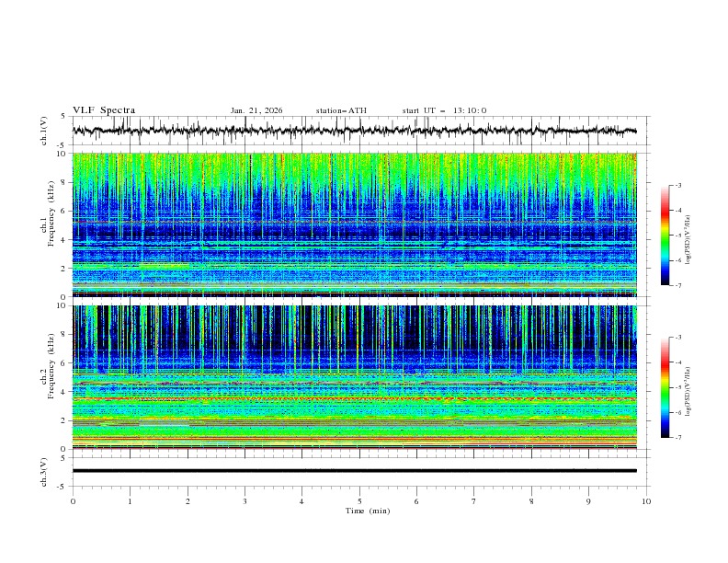Click the 'station=ATH' header label
The width and height of the screenshot is (728, 563).
click(x=341, y=110)
